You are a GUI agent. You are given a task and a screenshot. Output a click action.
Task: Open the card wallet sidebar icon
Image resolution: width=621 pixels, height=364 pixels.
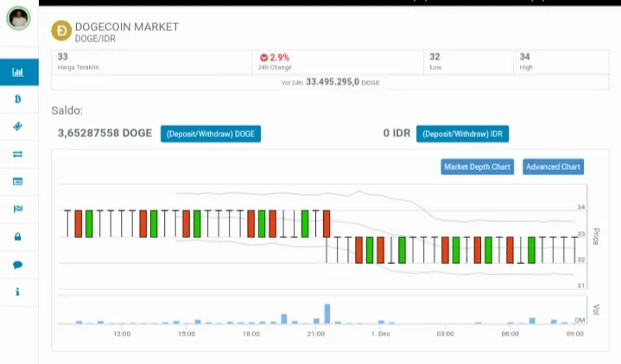[18, 182]
